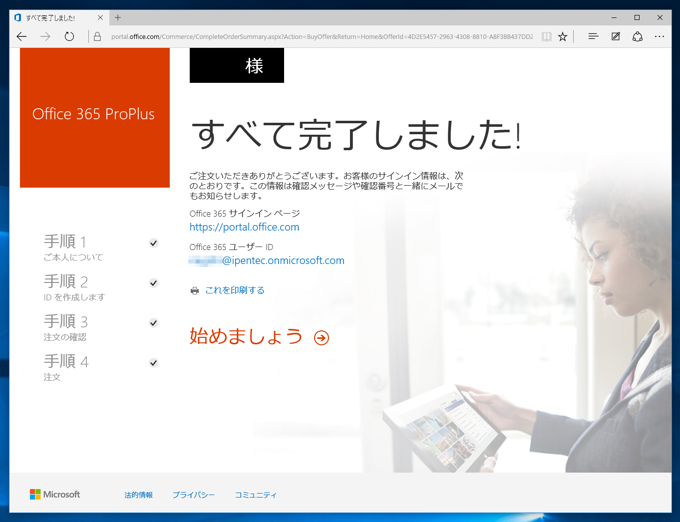Select 手順 3 heading
Viewport: 680px width, 522px height.
coord(66,321)
